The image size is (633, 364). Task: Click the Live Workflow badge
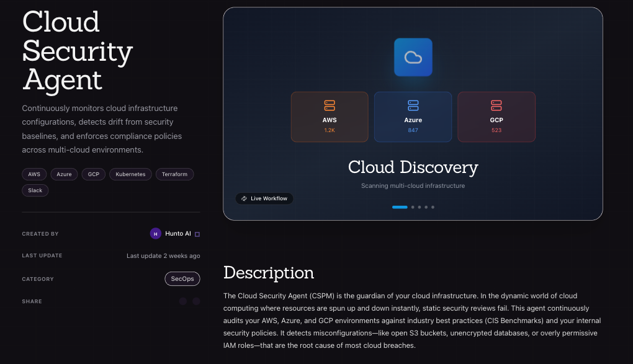pos(264,198)
